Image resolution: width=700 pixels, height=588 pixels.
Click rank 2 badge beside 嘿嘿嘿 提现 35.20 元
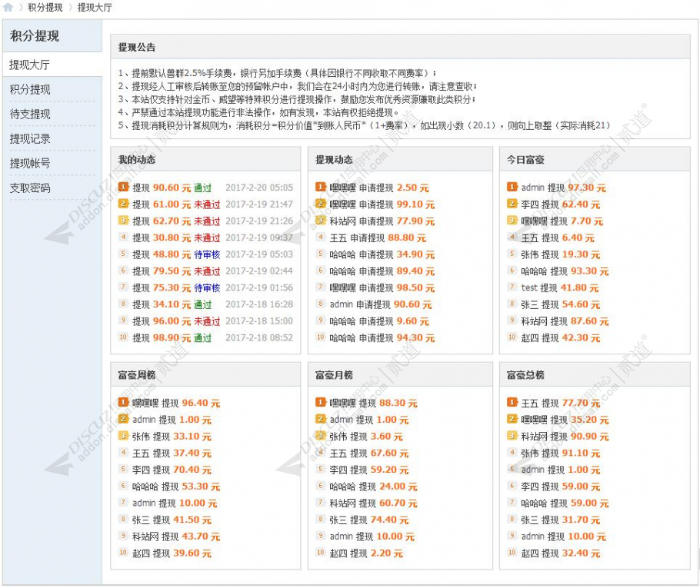click(512, 419)
